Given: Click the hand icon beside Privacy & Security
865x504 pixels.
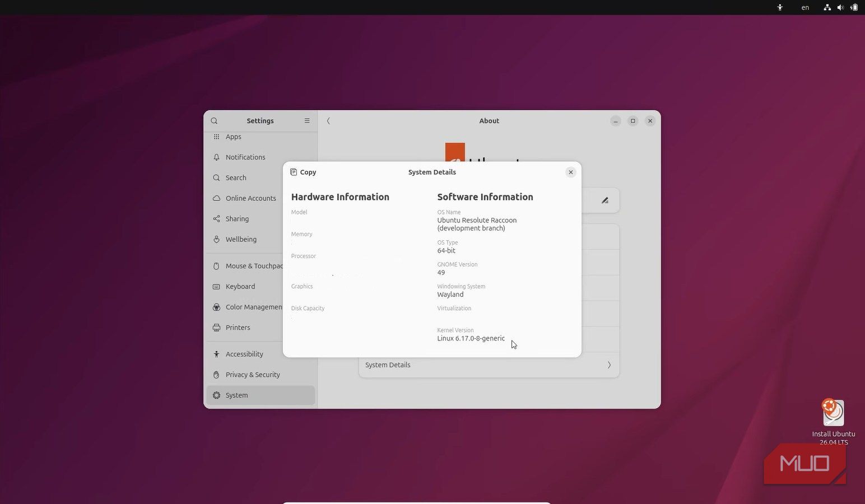Looking at the screenshot, I should 216,375.
